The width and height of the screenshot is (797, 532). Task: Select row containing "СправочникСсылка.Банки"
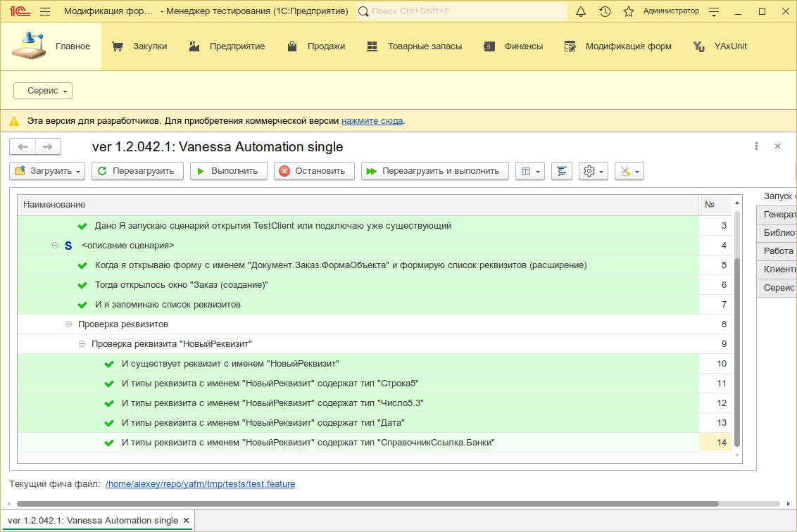click(375, 443)
